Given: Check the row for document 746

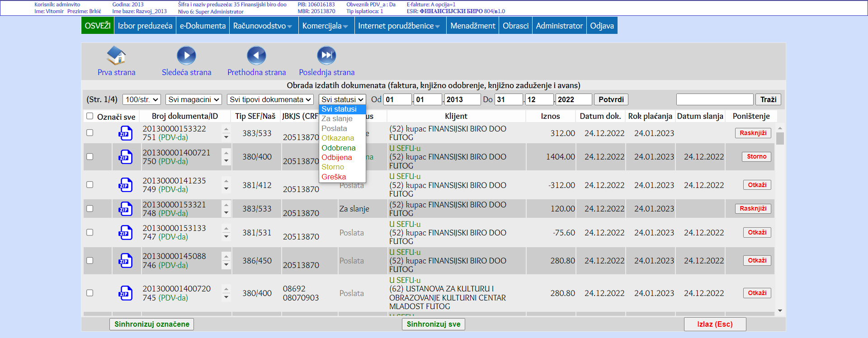Looking at the screenshot, I should coord(90,260).
